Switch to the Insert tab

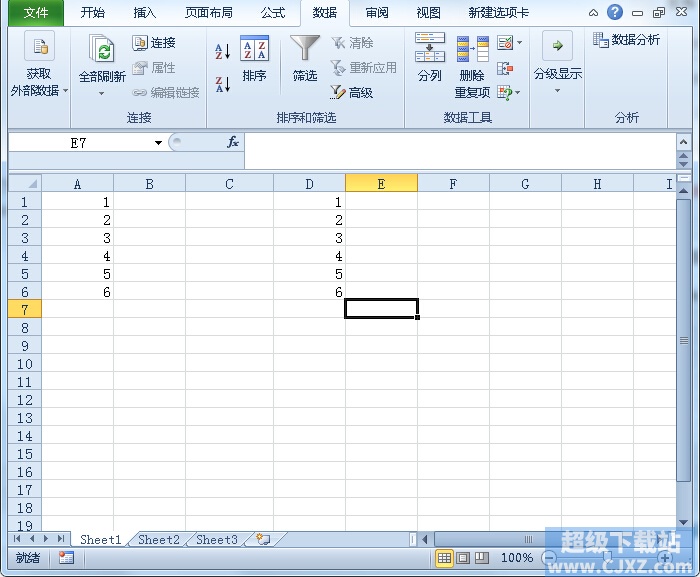(145, 13)
